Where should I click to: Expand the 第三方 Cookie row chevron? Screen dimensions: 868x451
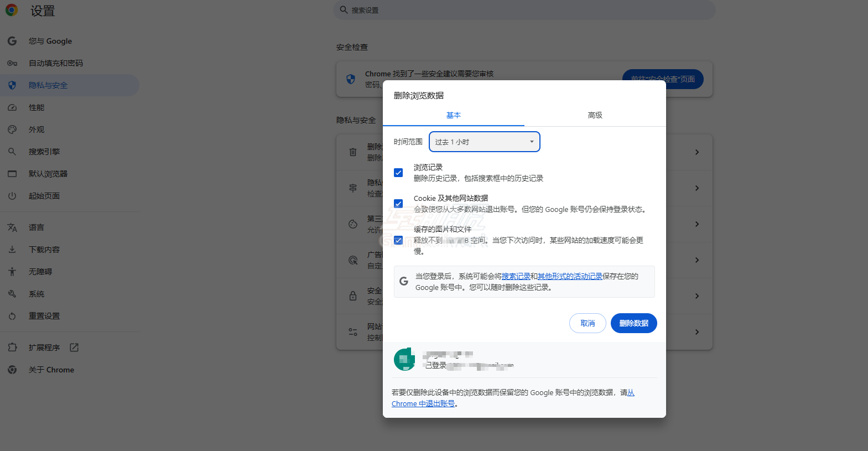coord(697,224)
